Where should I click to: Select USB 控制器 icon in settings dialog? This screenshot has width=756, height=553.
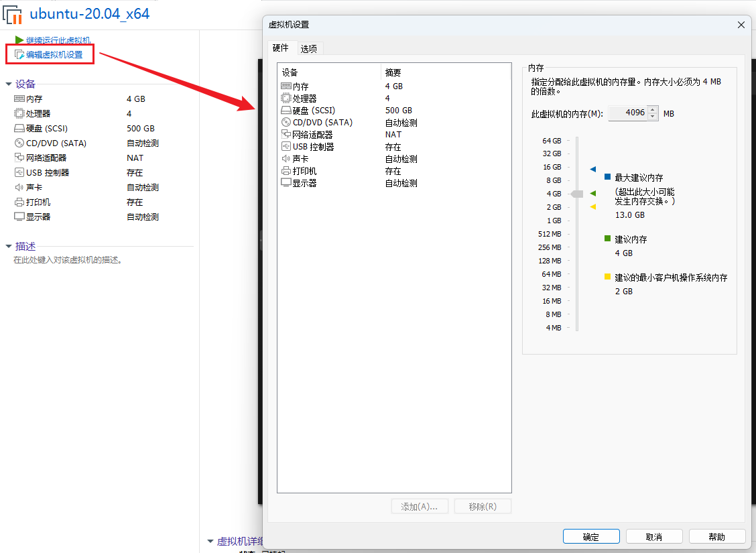pyautogui.click(x=286, y=147)
